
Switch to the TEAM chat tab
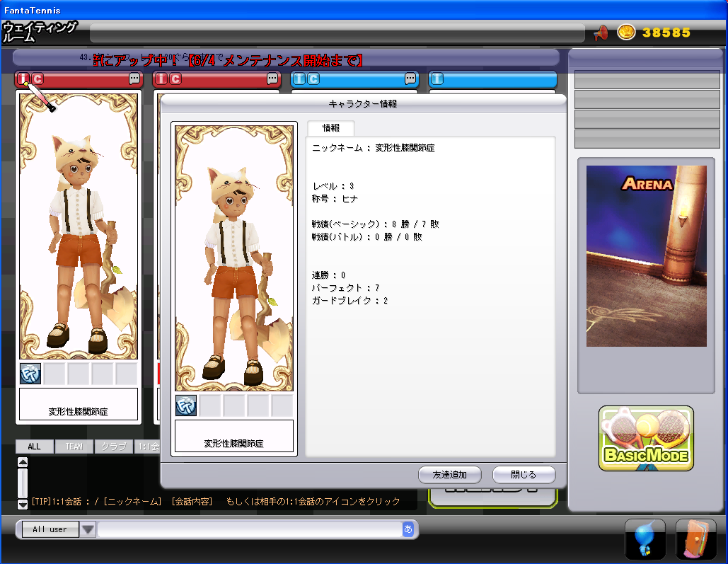pos(74,447)
